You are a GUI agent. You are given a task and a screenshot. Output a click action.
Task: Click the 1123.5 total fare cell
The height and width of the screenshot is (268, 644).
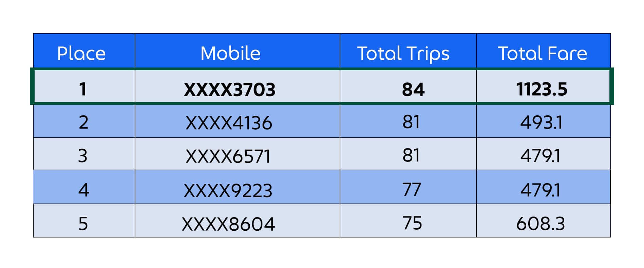point(543,86)
